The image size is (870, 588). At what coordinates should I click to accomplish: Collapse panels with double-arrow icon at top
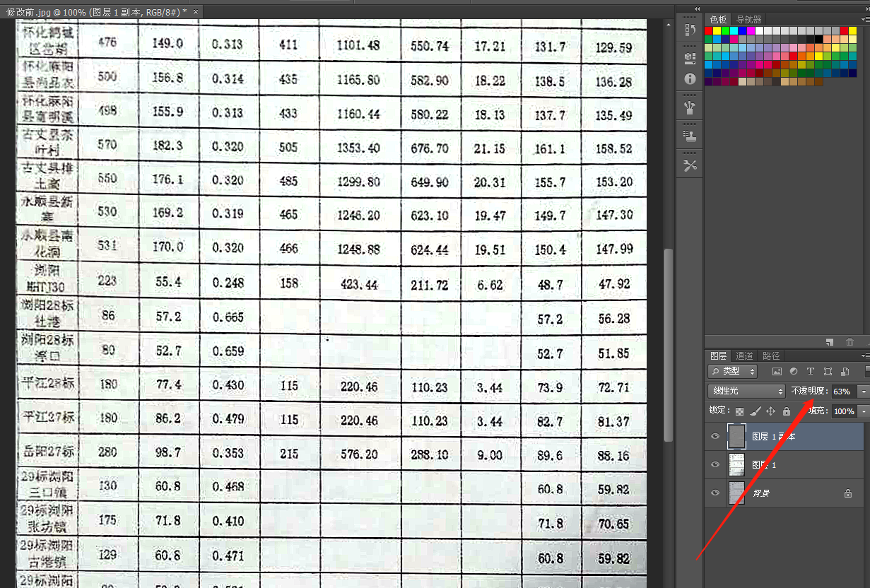(x=698, y=8)
